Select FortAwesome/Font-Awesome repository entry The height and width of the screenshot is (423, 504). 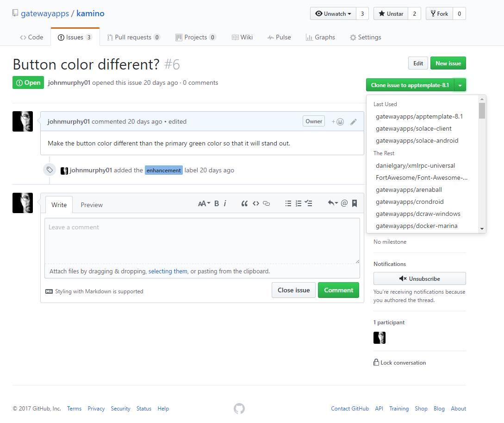(422, 177)
